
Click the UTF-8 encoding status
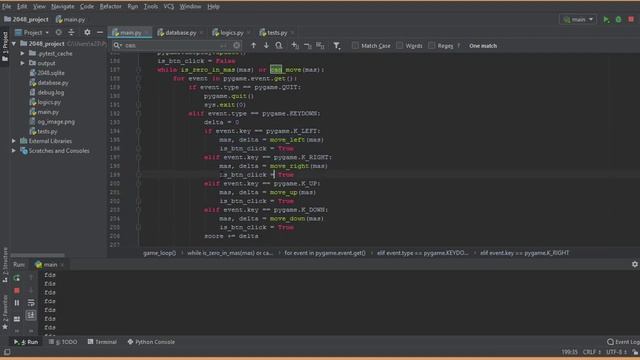[616, 352]
